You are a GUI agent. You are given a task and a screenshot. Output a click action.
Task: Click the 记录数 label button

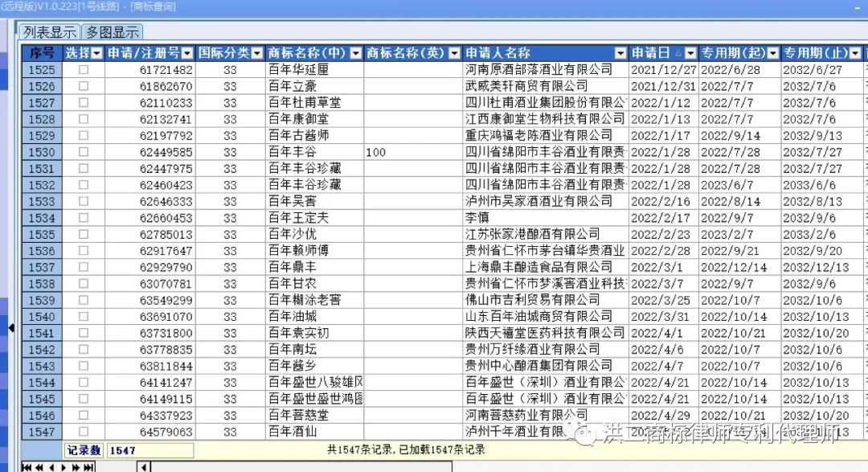(x=84, y=450)
